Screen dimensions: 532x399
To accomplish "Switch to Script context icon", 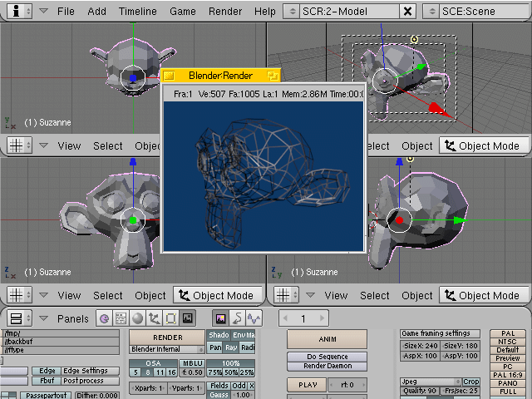I will click(121, 318).
